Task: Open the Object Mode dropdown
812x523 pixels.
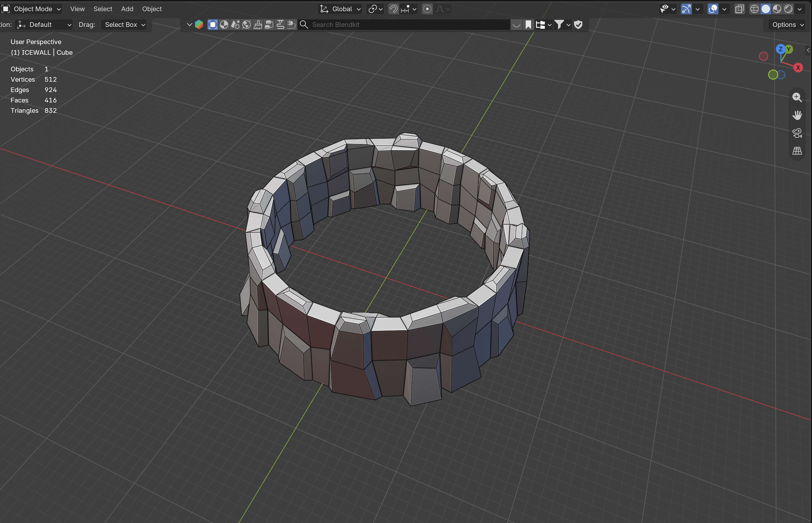Action: pos(31,9)
